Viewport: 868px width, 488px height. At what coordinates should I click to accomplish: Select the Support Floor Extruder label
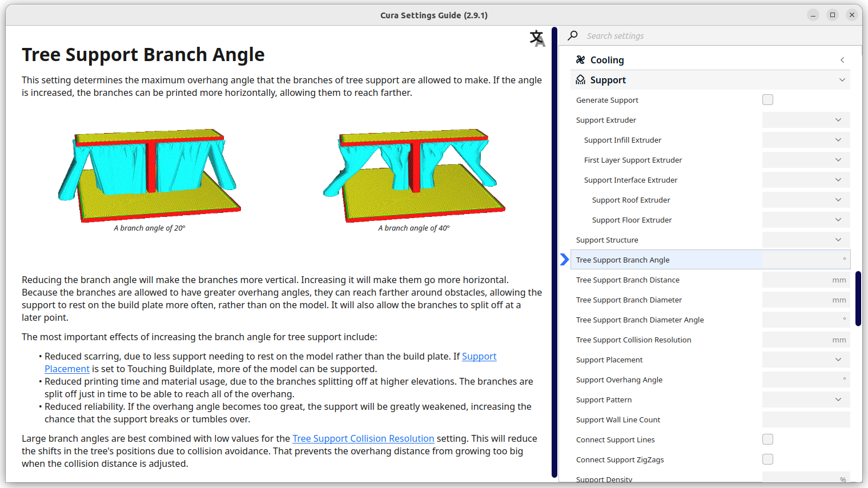(632, 220)
